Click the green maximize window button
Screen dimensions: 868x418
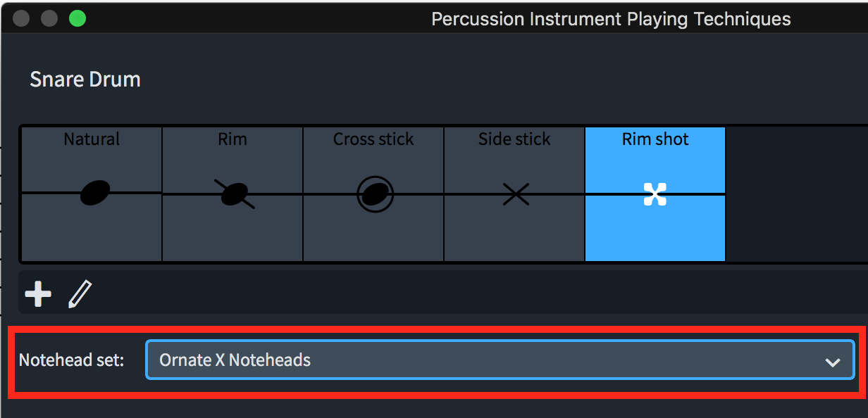[77, 19]
